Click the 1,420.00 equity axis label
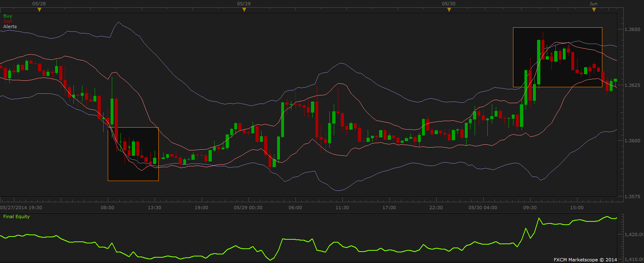 point(634,234)
